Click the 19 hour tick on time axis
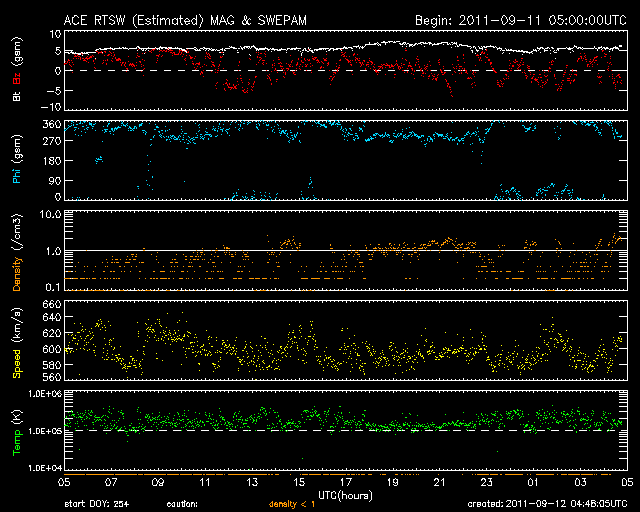 coord(392,484)
